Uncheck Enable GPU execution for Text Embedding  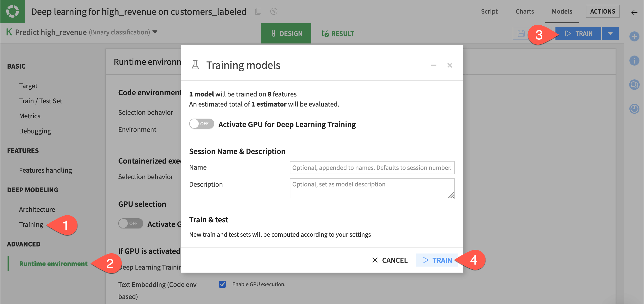[x=222, y=284]
